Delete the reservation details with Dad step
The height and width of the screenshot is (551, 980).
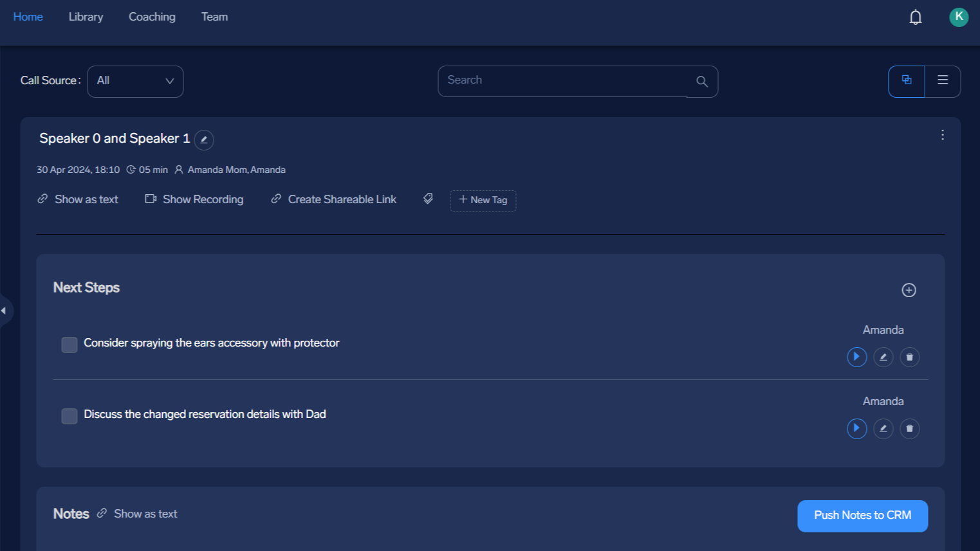pos(909,428)
